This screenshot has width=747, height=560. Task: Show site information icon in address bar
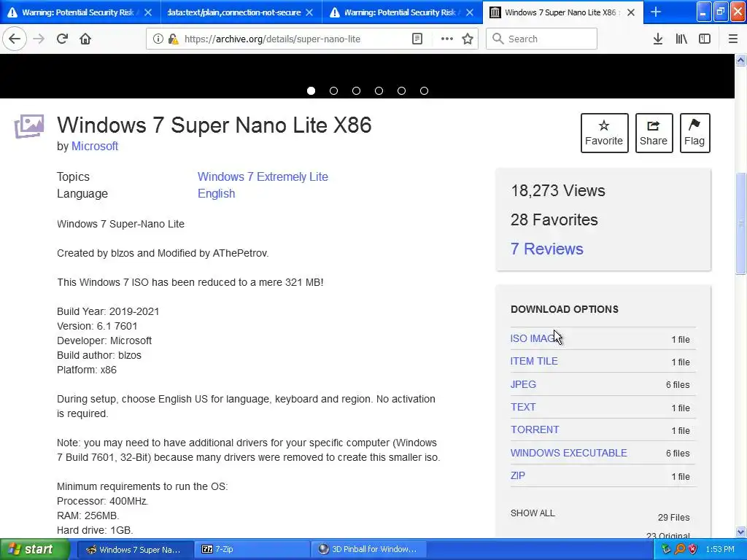[158, 39]
